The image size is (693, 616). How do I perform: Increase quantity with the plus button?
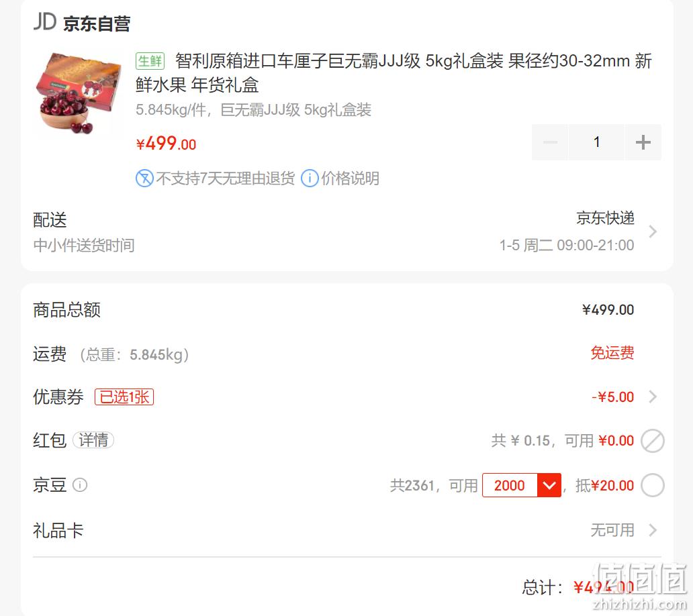643,142
